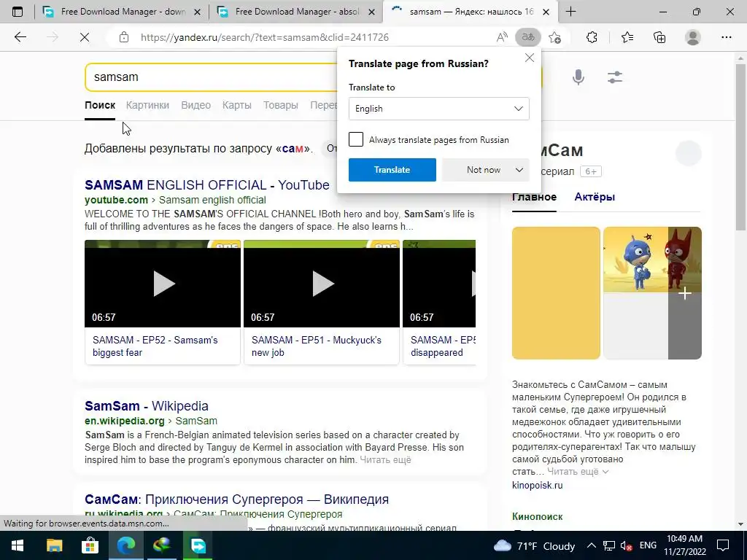The image size is (747, 560).
Task: Click the muted volume tray icon
Action: tap(627, 546)
